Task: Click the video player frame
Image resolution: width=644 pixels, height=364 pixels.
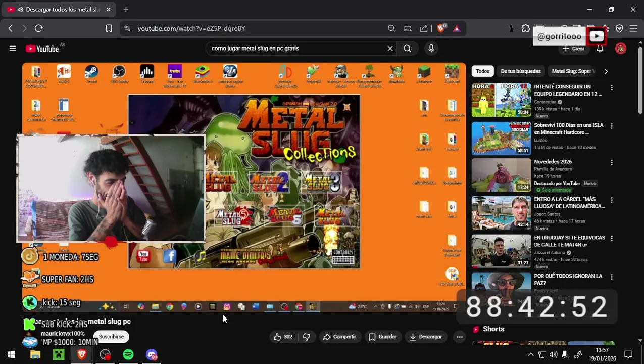Action: [244, 187]
